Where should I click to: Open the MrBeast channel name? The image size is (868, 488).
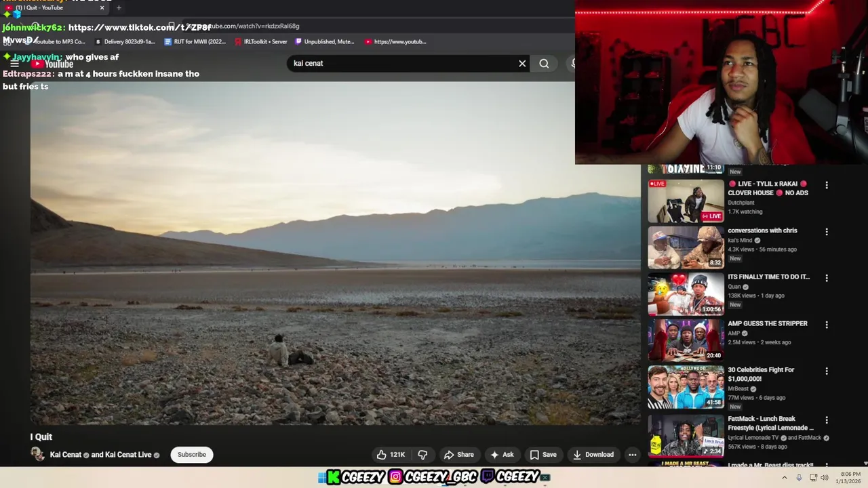[x=738, y=389]
